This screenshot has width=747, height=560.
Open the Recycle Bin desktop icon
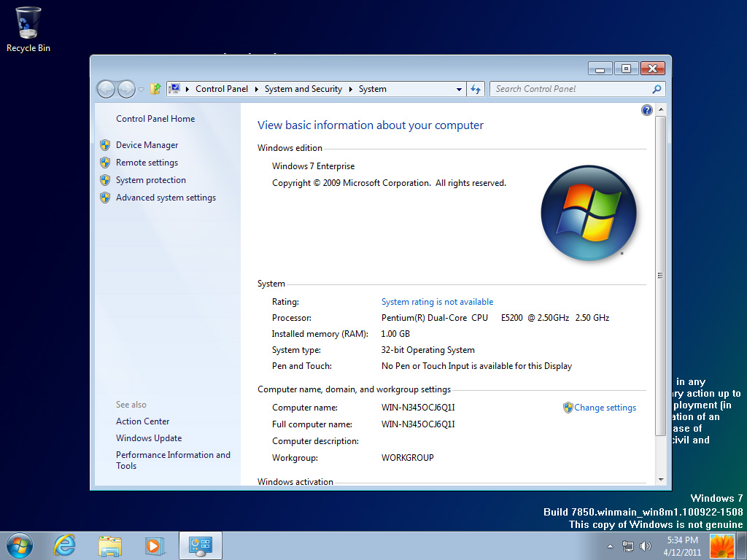click(x=28, y=29)
